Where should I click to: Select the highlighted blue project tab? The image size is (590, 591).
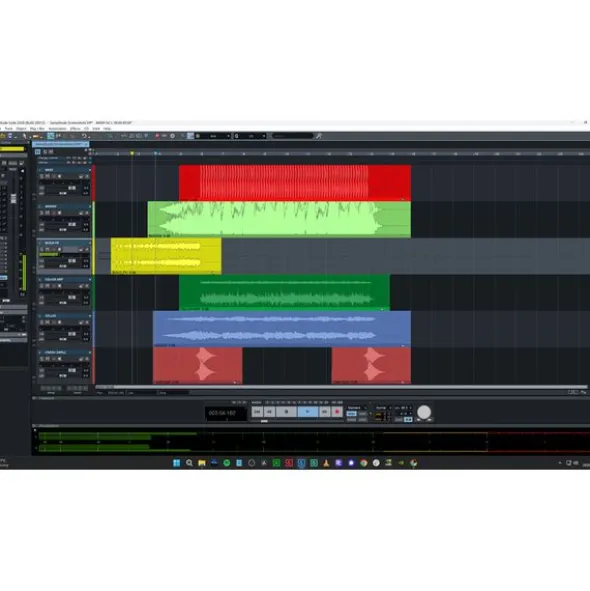(60, 144)
